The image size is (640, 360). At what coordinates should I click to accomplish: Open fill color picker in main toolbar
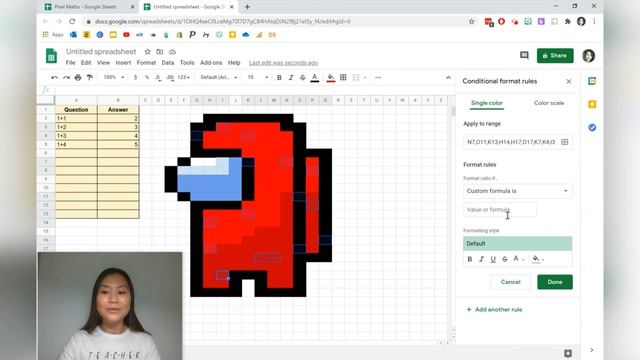pyautogui.click(x=331, y=78)
